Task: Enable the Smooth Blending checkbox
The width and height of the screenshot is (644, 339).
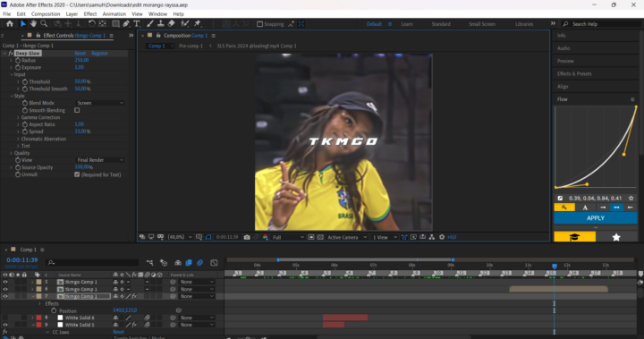Action: [77, 110]
